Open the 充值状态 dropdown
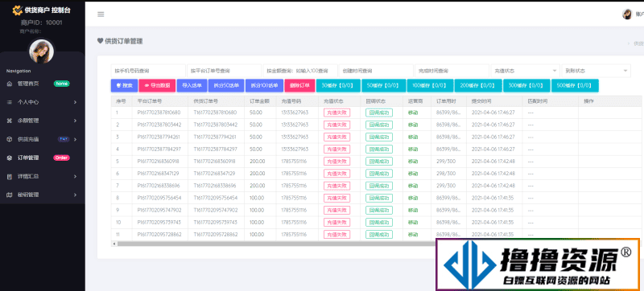This screenshot has height=291, width=644. [x=526, y=71]
